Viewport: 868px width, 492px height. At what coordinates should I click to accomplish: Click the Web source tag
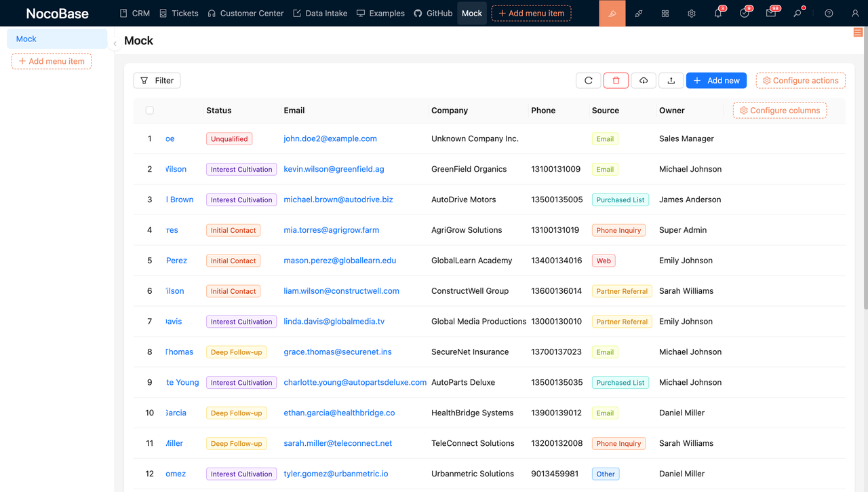point(604,261)
